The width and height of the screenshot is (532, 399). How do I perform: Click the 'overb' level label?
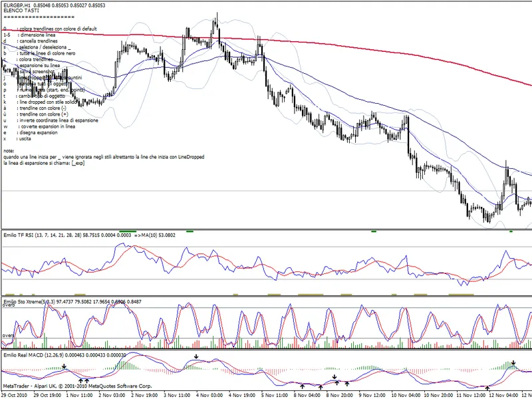click(9, 305)
